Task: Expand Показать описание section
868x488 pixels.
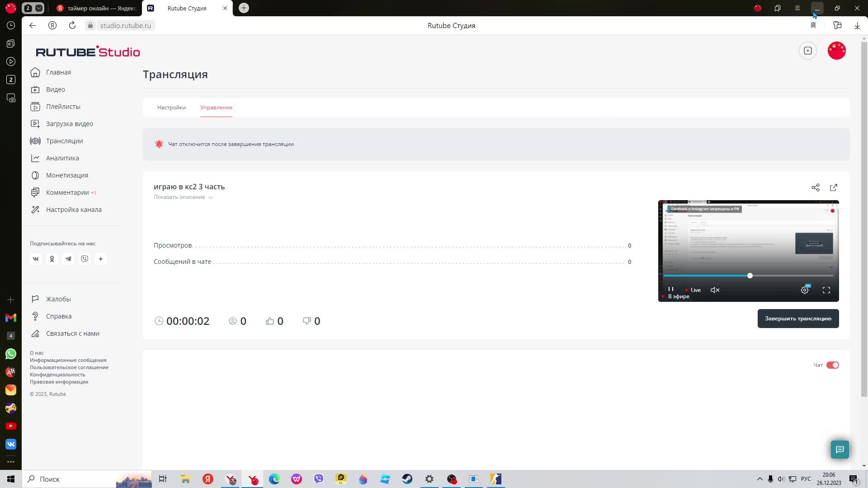Action: (x=183, y=197)
